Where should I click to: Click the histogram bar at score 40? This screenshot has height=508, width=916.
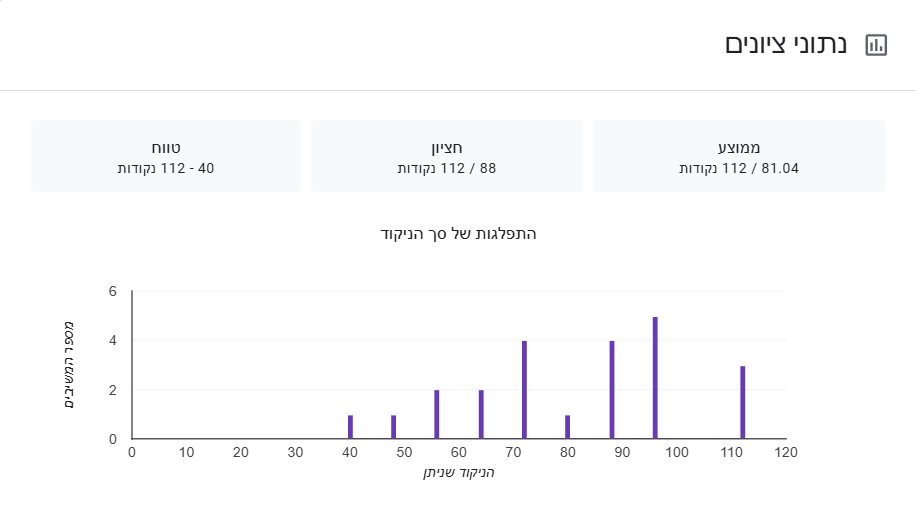pos(350,427)
